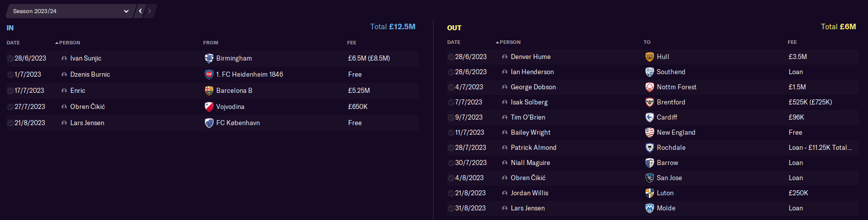Sort incoming transfers by Fee header
The width and height of the screenshot is (868, 220).
click(x=352, y=43)
